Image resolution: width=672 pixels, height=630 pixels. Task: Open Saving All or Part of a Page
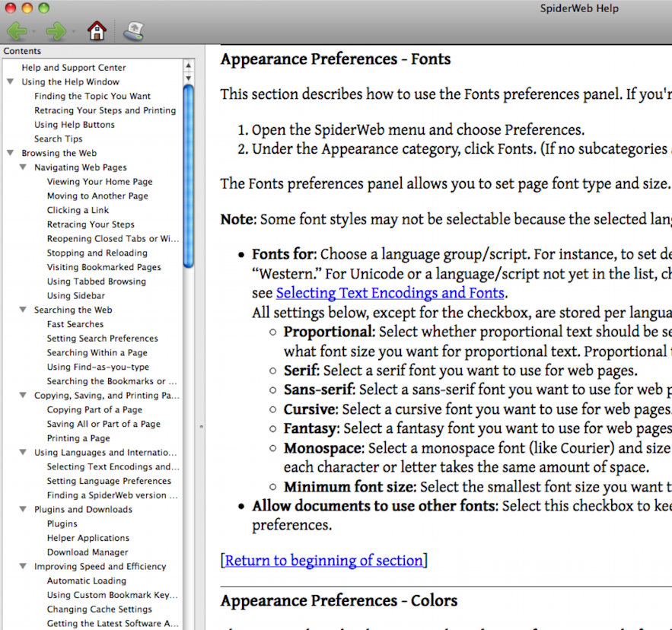click(104, 424)
